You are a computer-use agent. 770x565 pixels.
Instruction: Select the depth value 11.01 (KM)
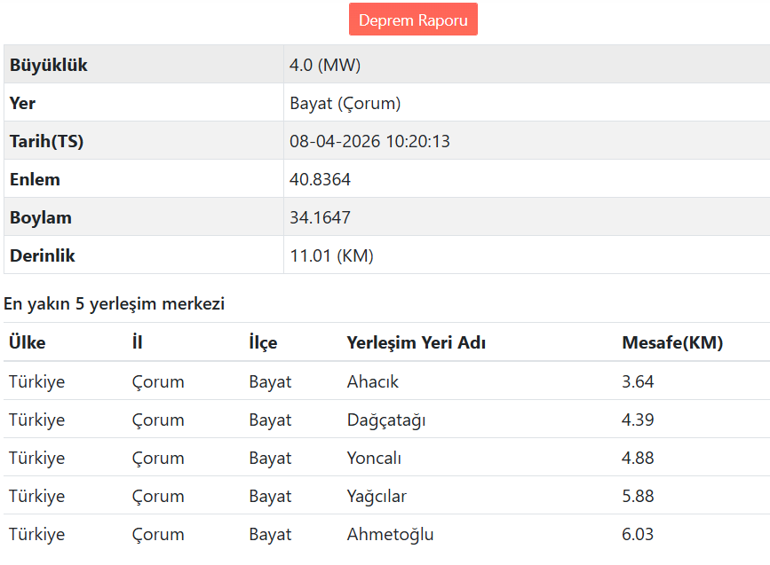pyautogui.click(x=331, y=256)
